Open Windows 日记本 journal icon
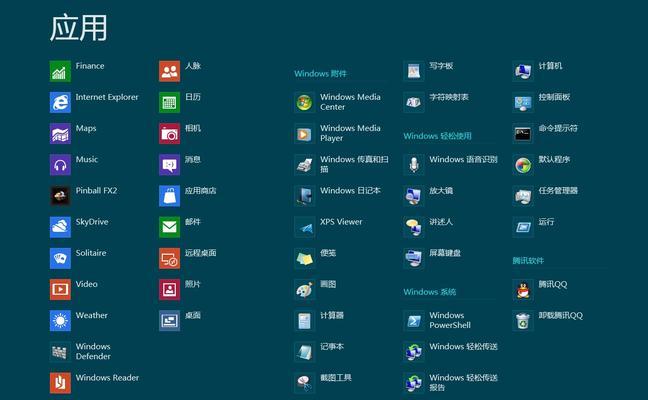Image resolution: width=648 pixels, height=400 pixels. 305,196
